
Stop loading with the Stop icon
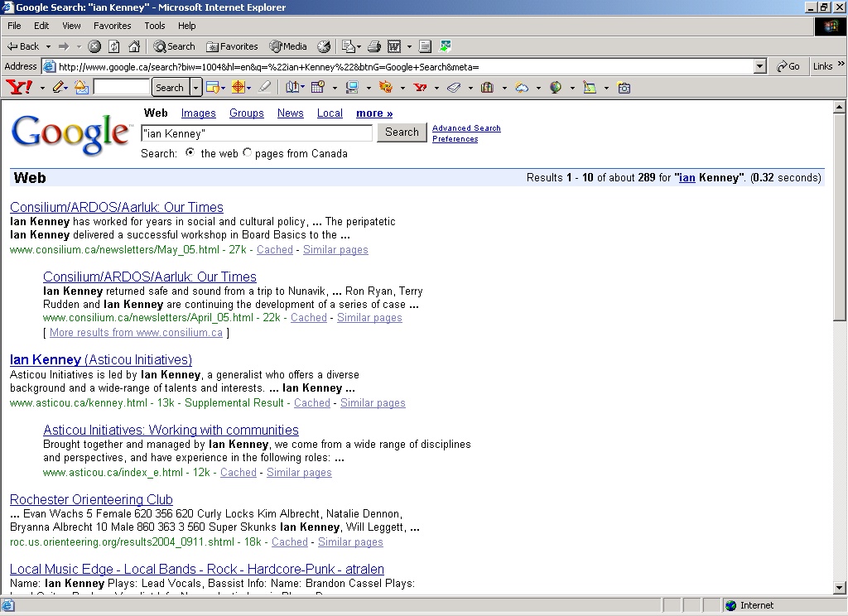click(x=94, y=46)
